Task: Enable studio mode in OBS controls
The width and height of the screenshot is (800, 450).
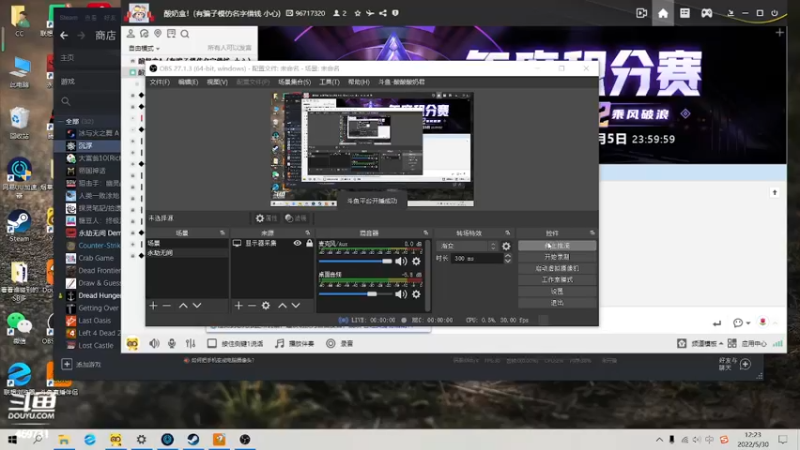Action: click(557, 280)
